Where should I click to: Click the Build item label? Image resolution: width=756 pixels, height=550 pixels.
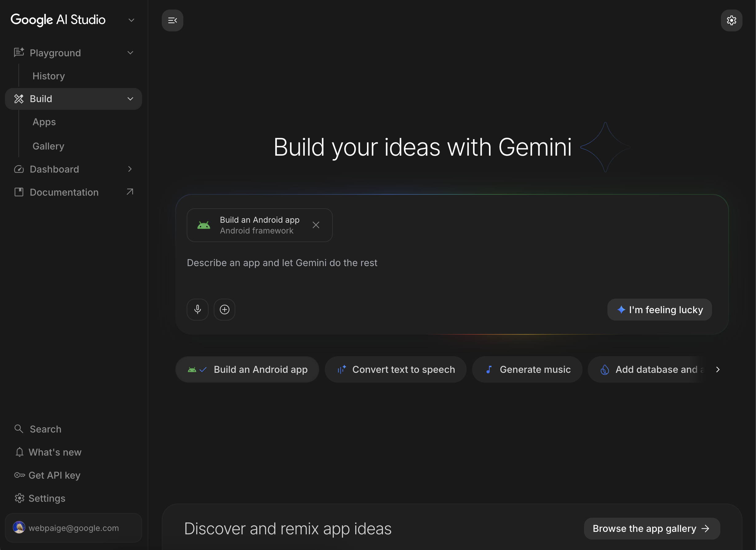point(41,99)
